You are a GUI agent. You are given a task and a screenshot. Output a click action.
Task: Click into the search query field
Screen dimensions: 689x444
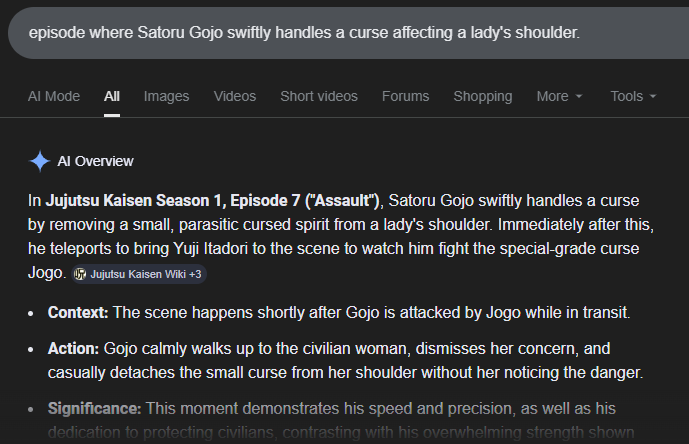(304, 33)
